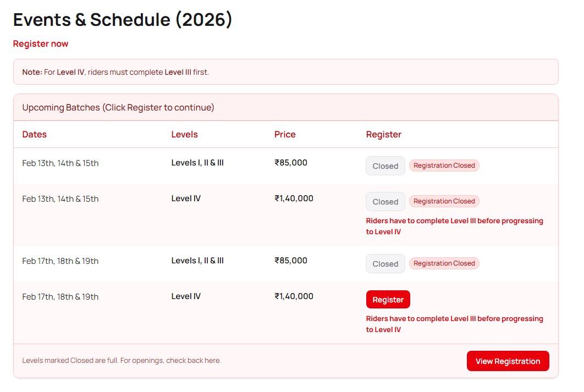Click Closed button for Feb 17th Levels I, II & III
584x392 pixels.
(x=385, y=264)
